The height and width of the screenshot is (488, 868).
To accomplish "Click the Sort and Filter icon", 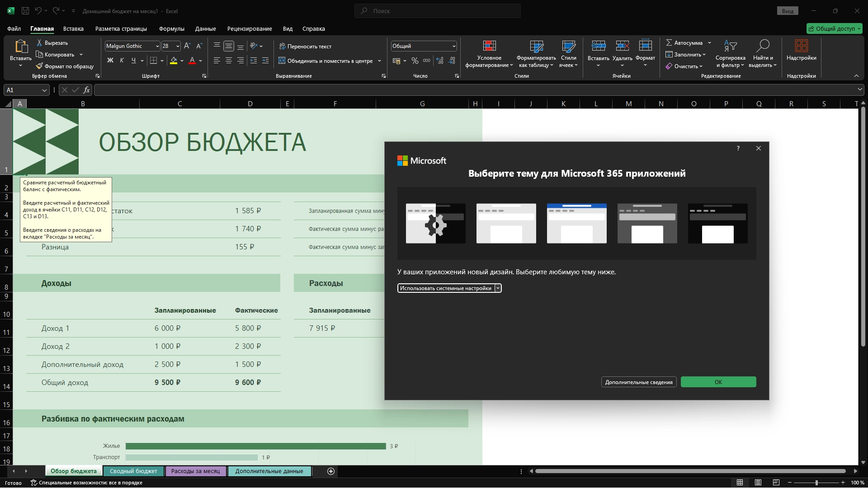I will [730, 46].
